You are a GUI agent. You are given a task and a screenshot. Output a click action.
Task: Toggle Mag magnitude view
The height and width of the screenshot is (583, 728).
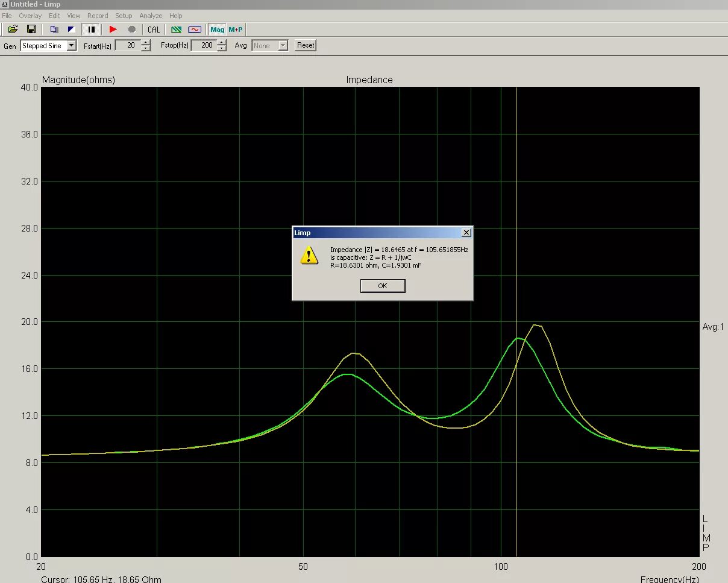point(217,29)
